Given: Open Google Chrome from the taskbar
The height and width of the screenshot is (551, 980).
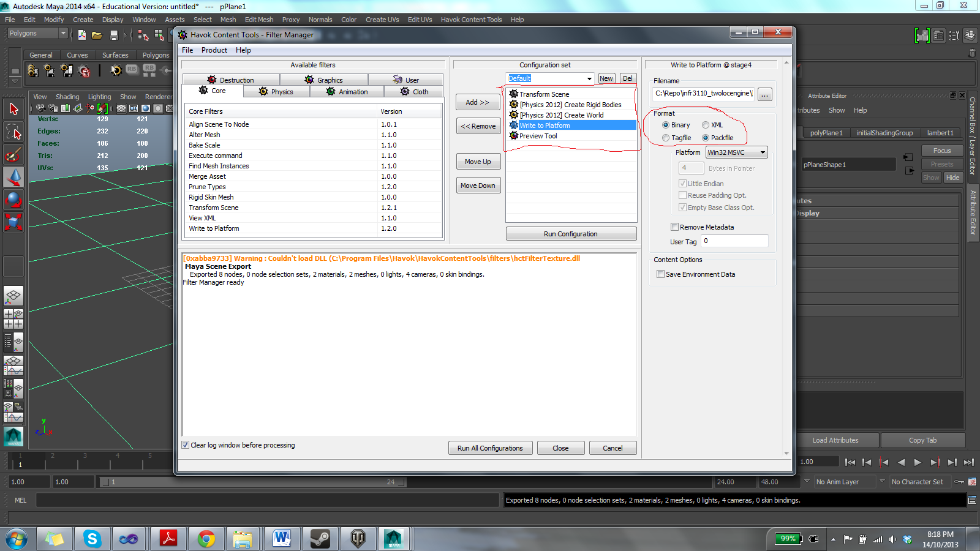Looking at the screenshot, I should click(x=206, y=539).
